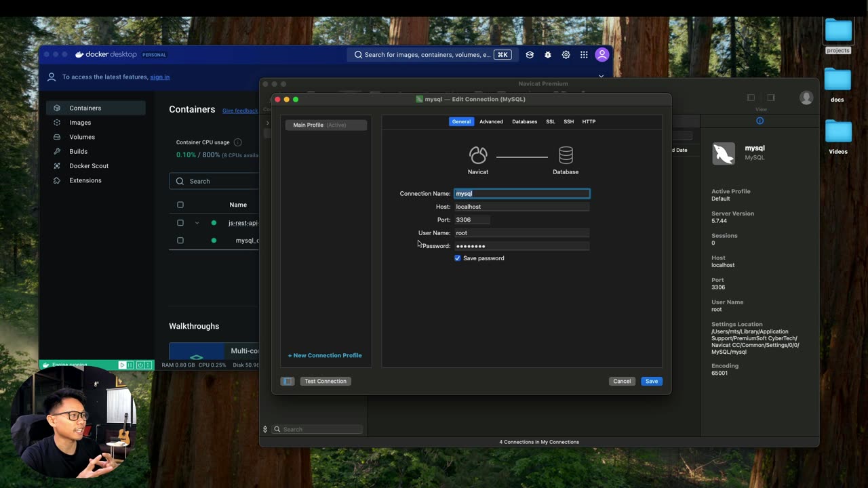Check the select-all containers header checkbox
The height and width of the screenshot is (488, 868).
[x=180, y=205]
